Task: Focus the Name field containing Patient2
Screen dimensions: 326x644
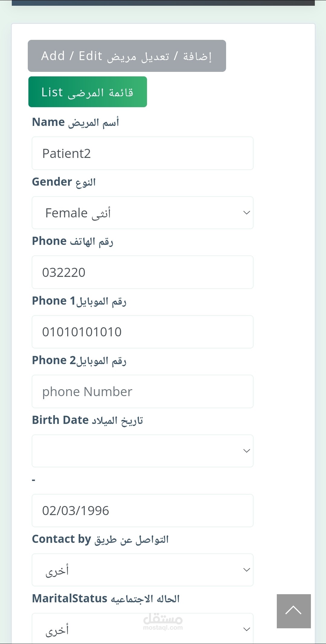Action: point(142,153)
